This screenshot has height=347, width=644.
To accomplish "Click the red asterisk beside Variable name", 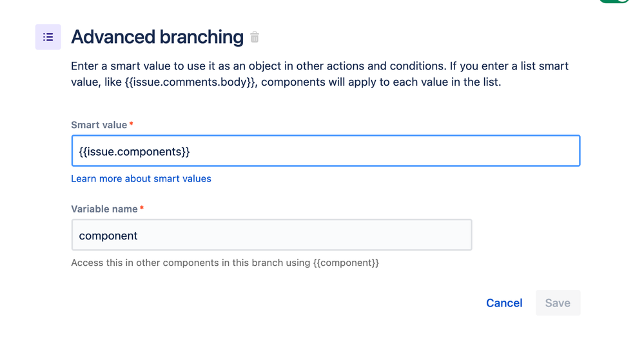I will [142, 209].
